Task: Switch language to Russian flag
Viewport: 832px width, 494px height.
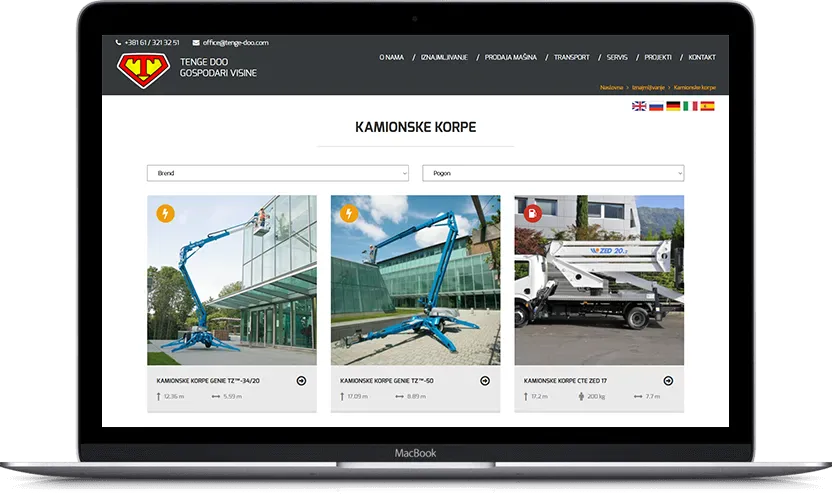Action: click(656, 106)
